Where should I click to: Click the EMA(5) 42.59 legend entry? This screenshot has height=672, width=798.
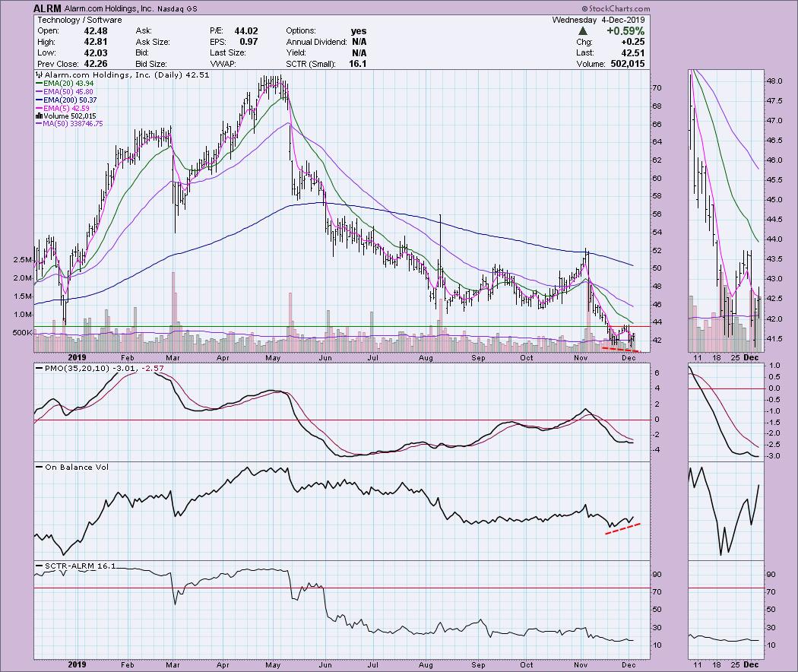62,108
